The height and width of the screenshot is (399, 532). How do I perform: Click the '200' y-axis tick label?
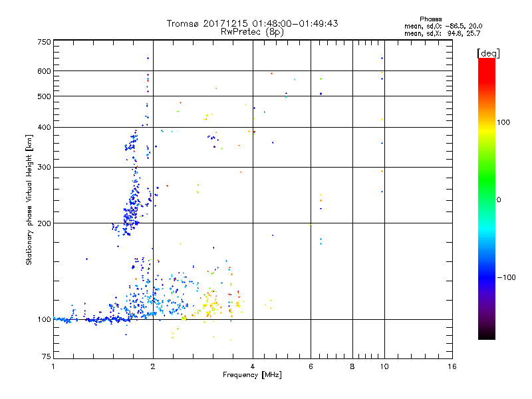[x=44, y=223]
